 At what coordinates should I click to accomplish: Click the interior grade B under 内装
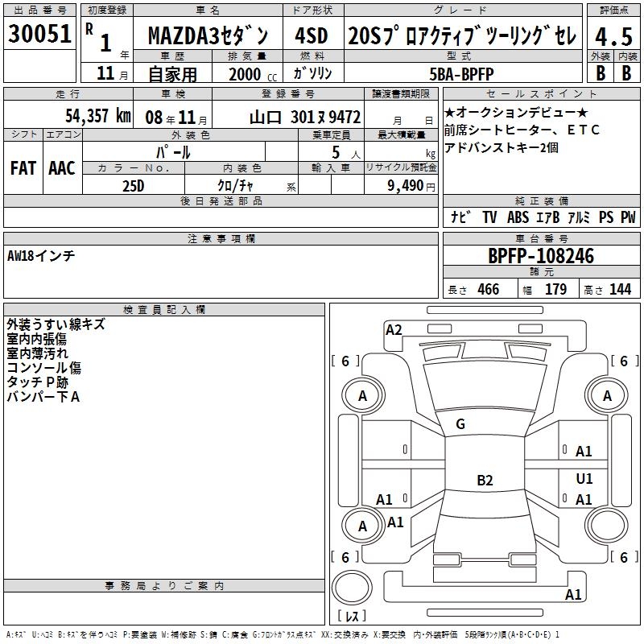626,73
